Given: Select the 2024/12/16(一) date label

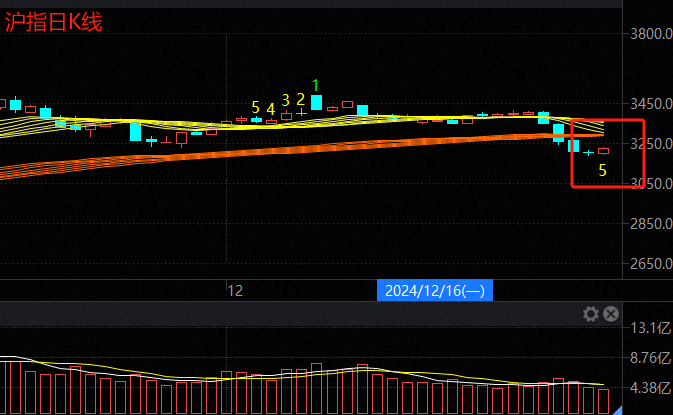Looking at the screenshot, I should pyautogui.click(x=435, y=291).
